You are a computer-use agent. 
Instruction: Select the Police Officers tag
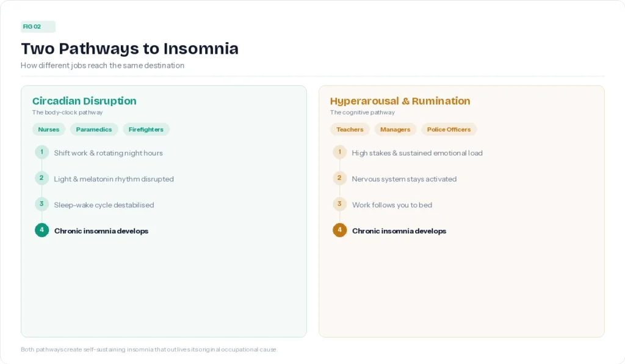pos(449,129)
